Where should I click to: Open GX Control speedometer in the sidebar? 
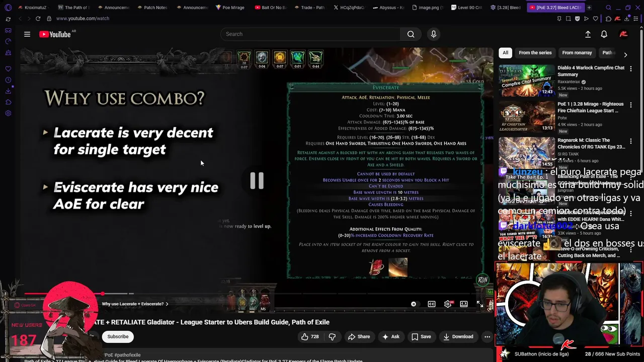pyautogui.click(x=8, y=41)
